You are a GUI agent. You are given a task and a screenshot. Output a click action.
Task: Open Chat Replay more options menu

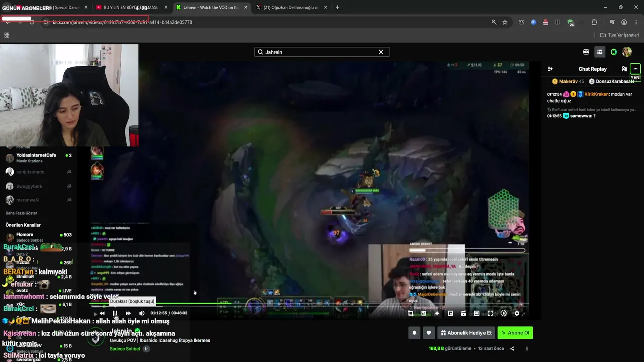635,69
